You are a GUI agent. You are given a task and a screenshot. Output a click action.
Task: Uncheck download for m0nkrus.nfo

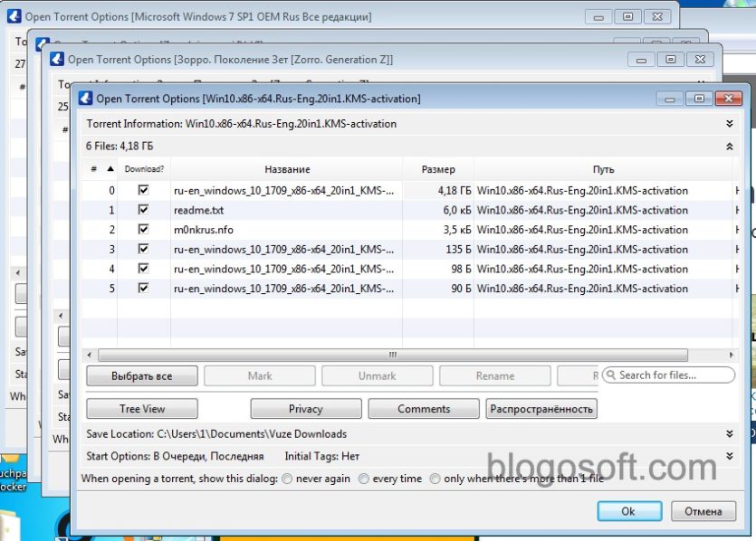point(143,229)
